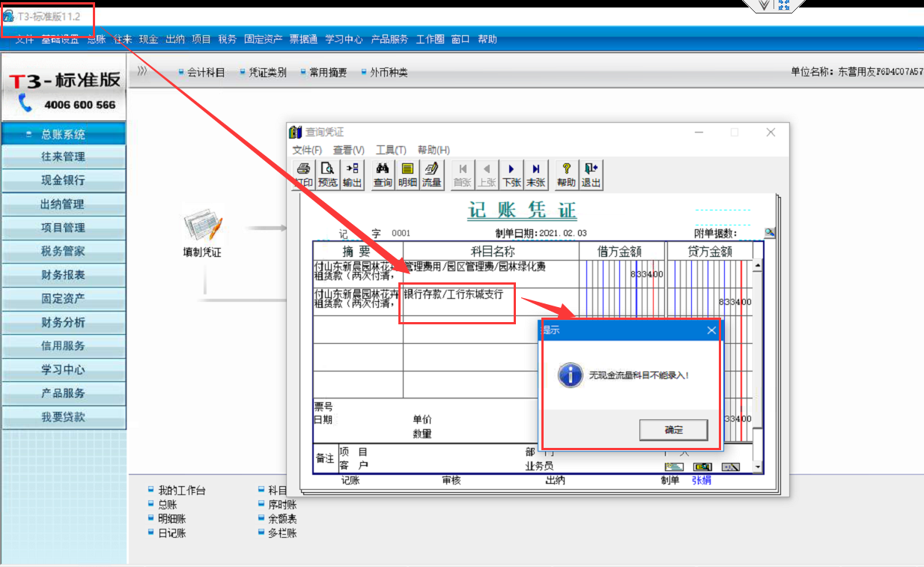Open 工具(T) menu in 查询凭证 window
This screenshot has width=924, height=567.
(391, 150)
